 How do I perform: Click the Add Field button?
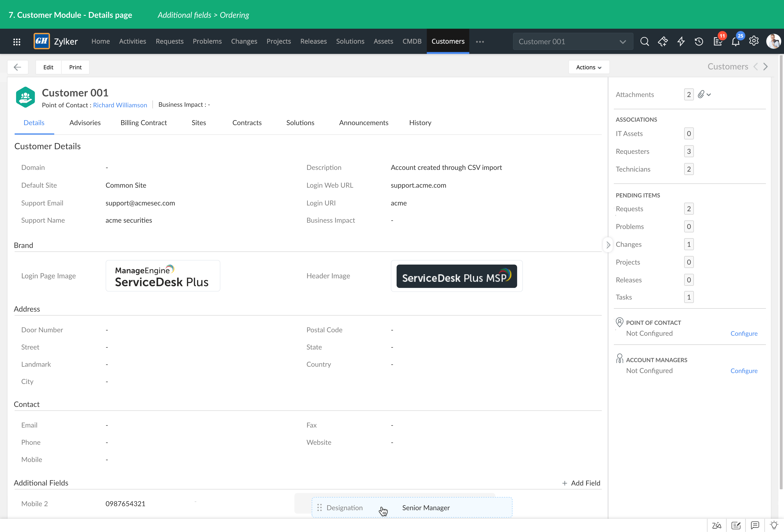pyautogui.click(x=581, y=483)
